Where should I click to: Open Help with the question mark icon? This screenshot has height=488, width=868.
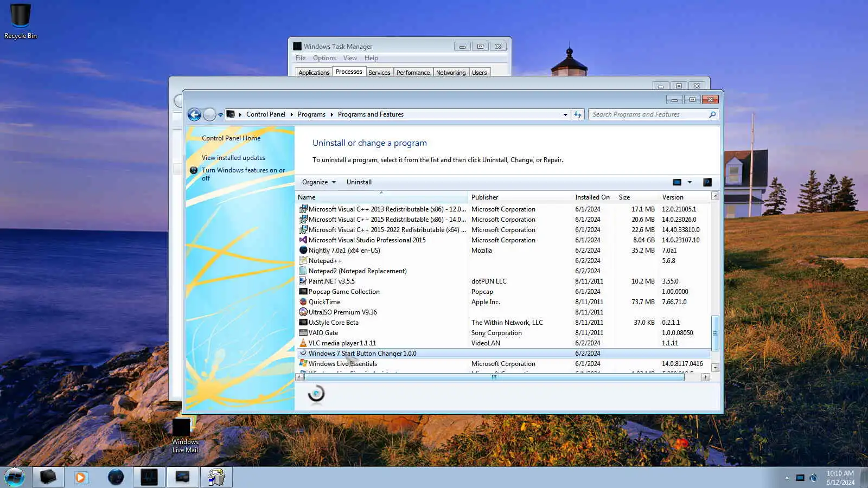coord(707,182)
